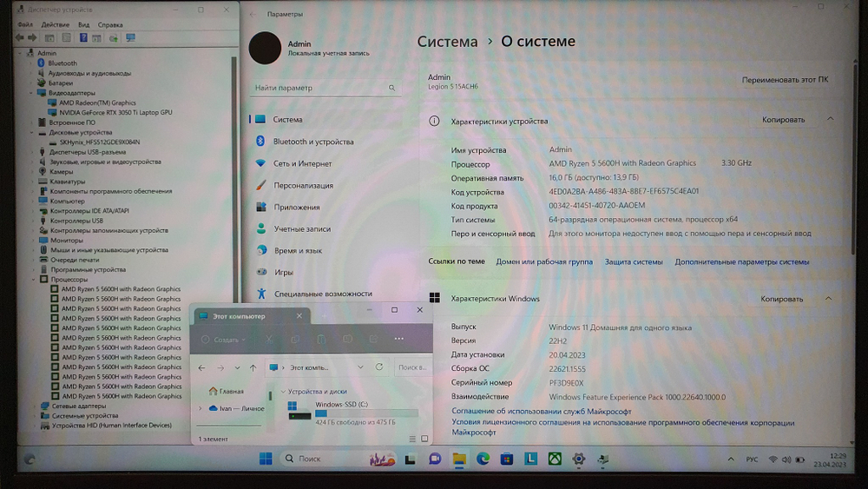Open Система in Settings sidebar
Image resolution: width=868 pixels, height=489 pixels.
pyautogui.click(x=288, y=120)
